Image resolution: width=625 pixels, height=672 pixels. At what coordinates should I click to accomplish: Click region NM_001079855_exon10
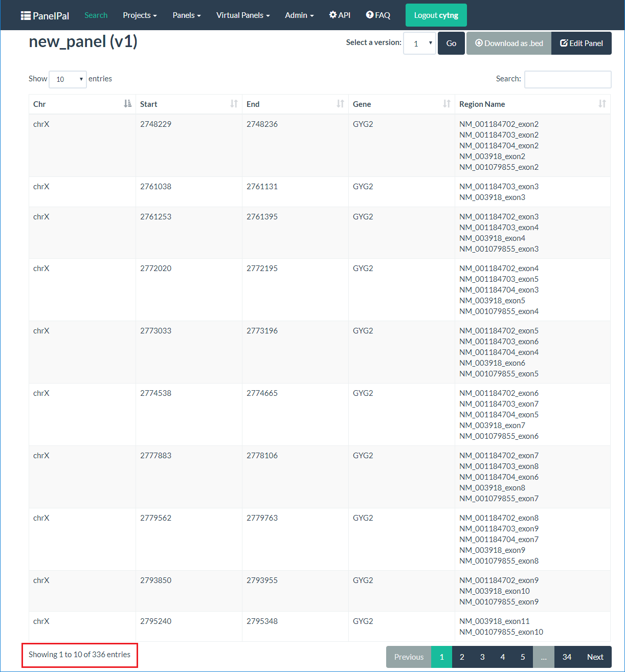(x=501, y=632)
